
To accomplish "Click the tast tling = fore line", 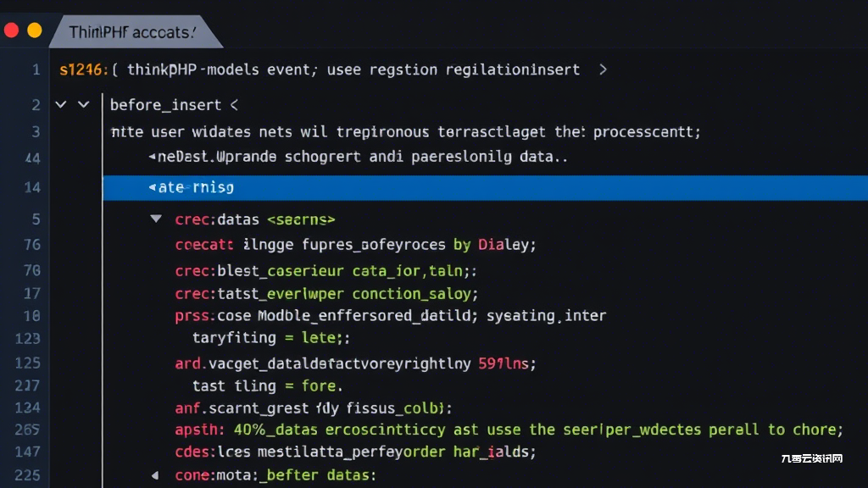I will [267, 385].
